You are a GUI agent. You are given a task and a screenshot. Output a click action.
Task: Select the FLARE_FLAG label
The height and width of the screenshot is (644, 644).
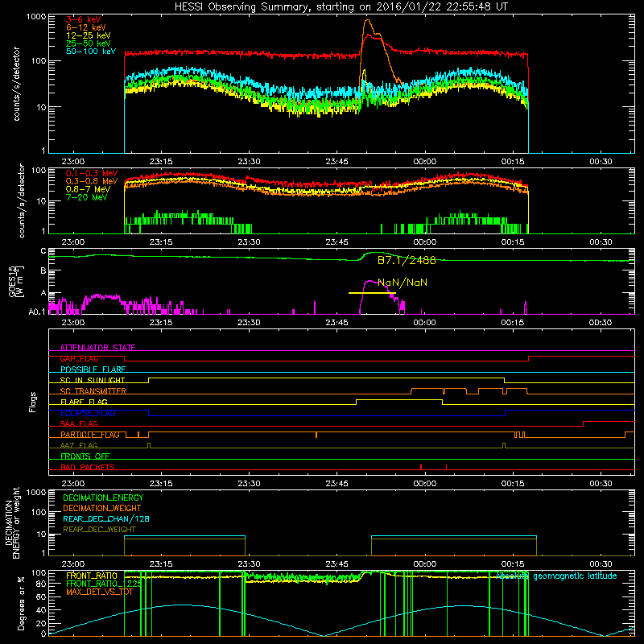coord(84,402)
